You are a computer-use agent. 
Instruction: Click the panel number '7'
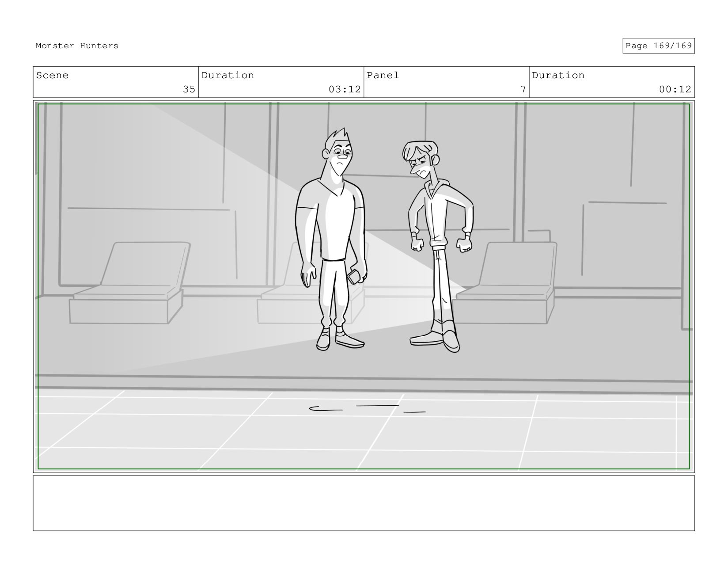coord(523,89)
